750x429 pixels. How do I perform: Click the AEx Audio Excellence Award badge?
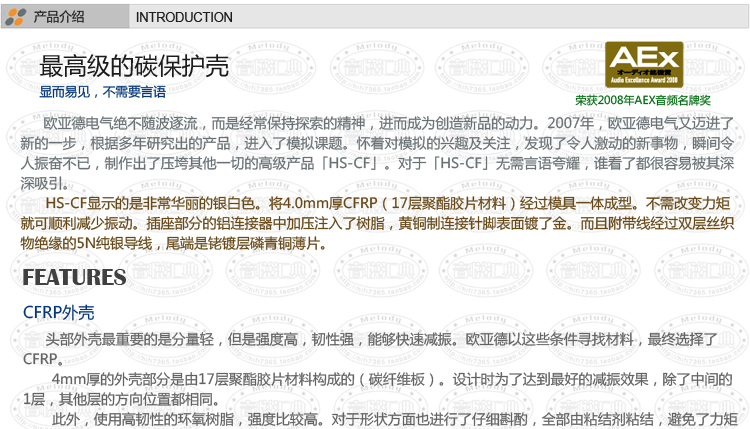point(644,65)
